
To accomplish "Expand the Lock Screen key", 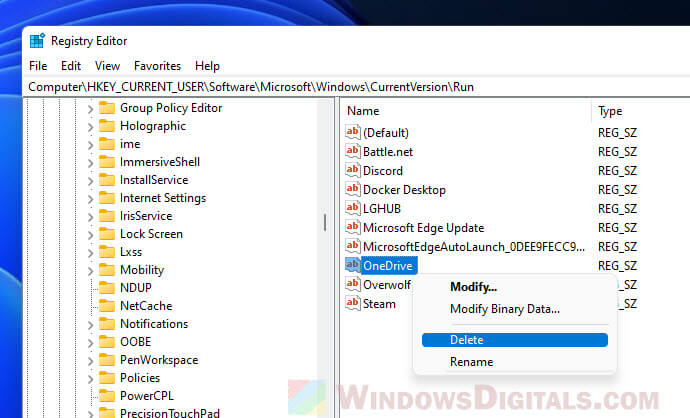I will (90, 235).
